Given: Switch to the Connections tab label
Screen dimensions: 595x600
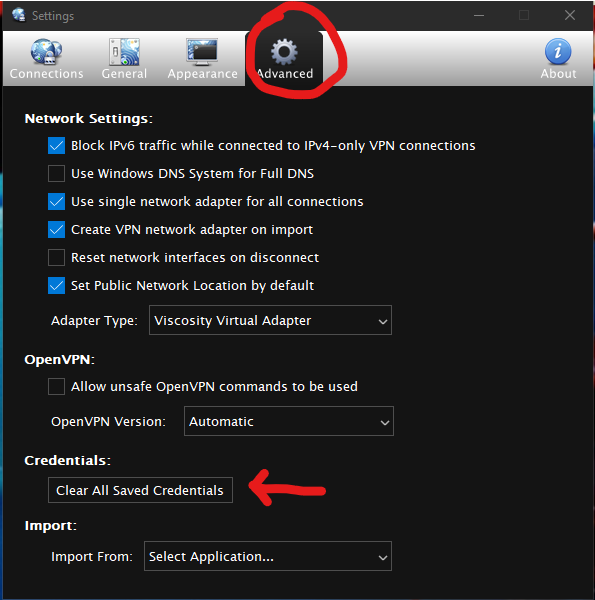Looking at the screenshot, I should [x=46, y=73].
